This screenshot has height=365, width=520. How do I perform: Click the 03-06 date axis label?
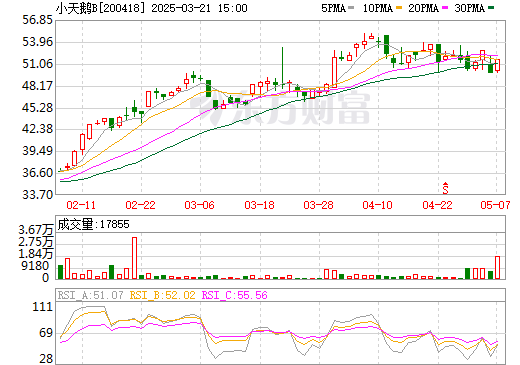coord(199,205)
